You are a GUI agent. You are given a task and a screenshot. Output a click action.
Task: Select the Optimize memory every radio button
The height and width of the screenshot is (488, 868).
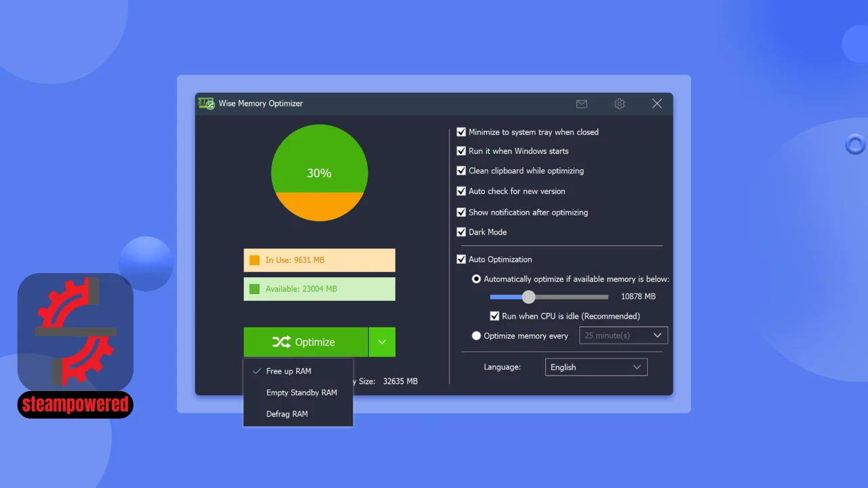tap(477, 335)
